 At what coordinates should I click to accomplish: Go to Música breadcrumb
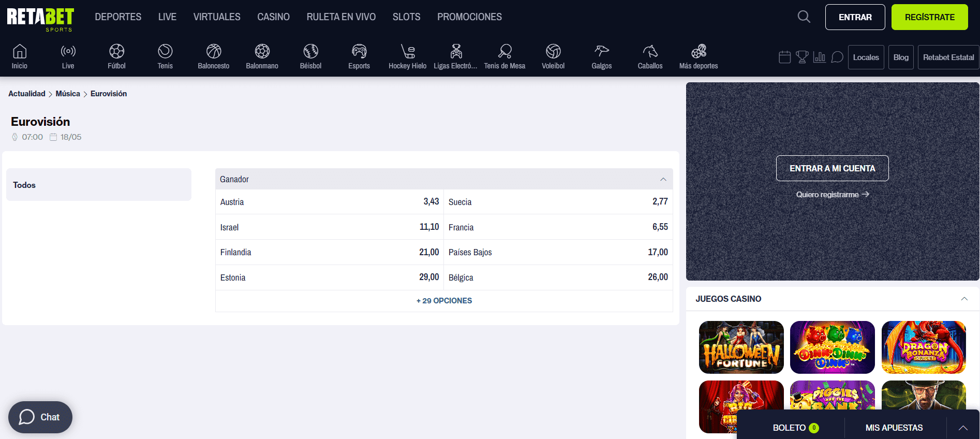(x=68, y=94)
